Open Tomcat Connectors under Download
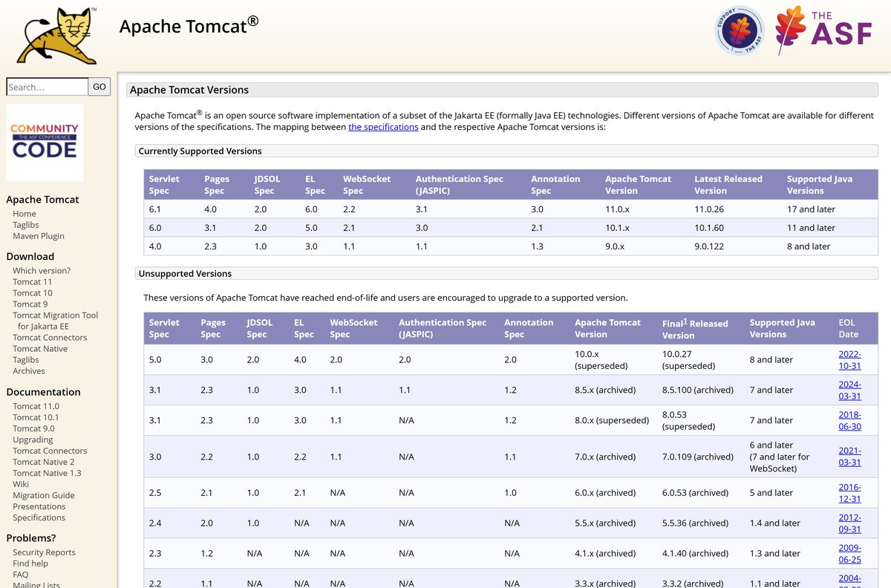Screen dimensions: 891x588 [50, 338]
